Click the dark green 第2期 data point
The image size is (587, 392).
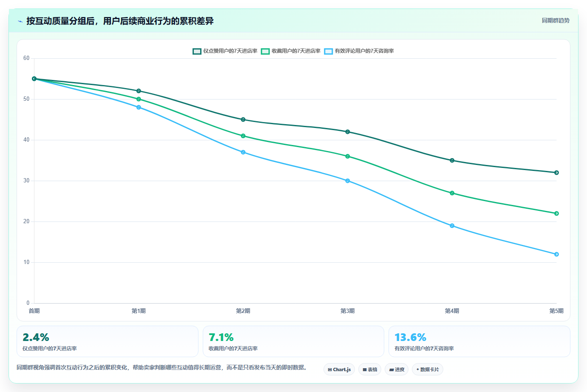point(243,119)
